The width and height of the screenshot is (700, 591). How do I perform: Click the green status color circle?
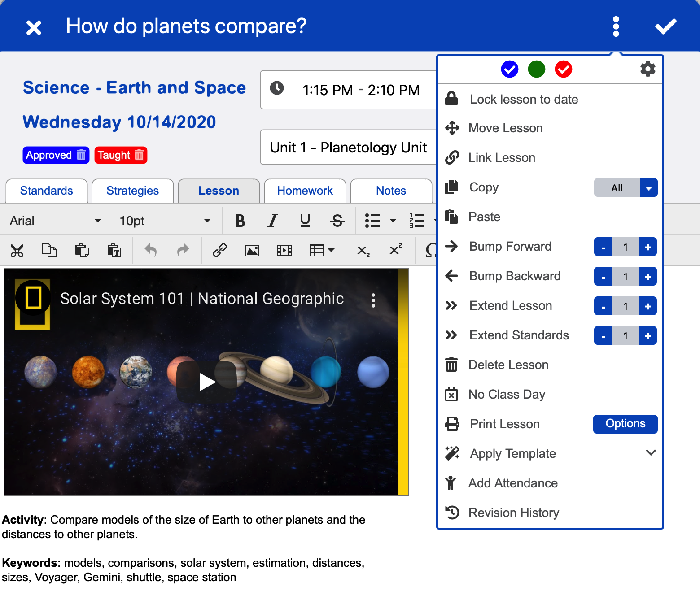[x=536, y=70]
